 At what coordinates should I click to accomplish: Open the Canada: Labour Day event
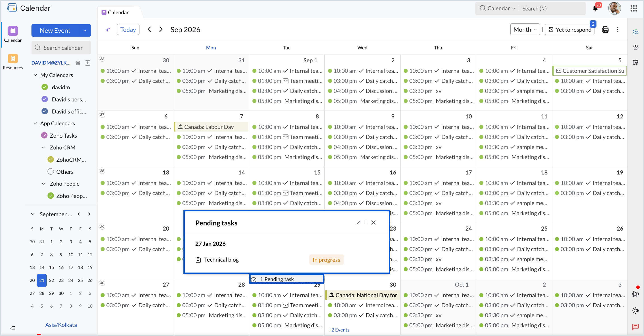[211, 127]
